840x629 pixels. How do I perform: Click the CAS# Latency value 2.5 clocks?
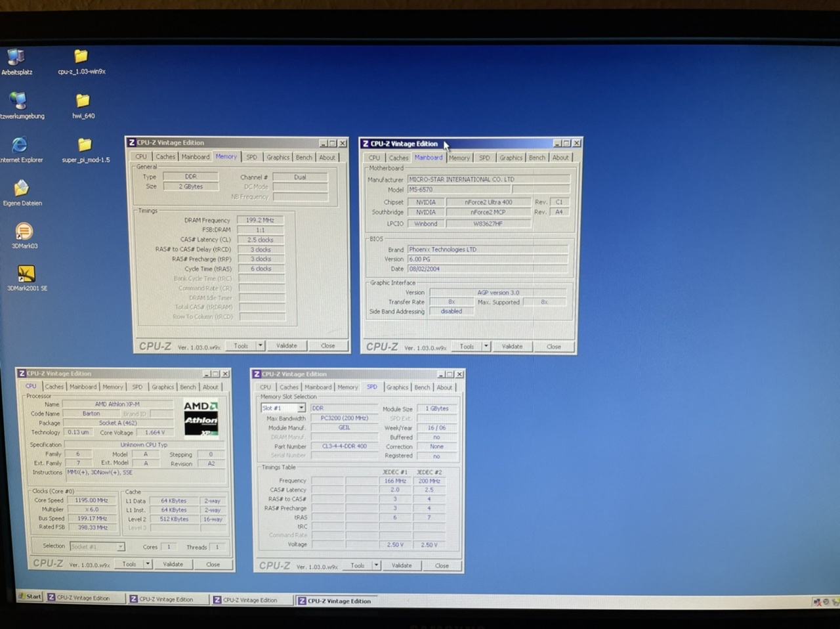(261, 240)
